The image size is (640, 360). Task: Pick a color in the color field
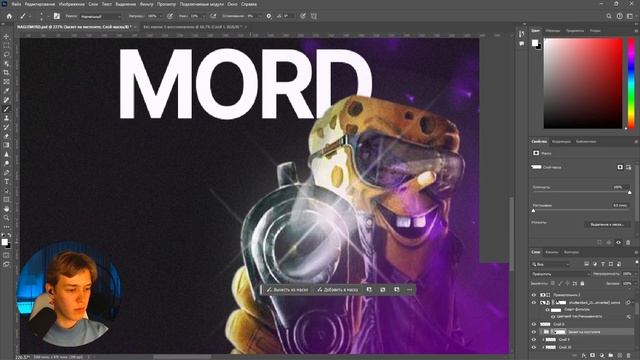pyautogui.click(x=583, y=84)
